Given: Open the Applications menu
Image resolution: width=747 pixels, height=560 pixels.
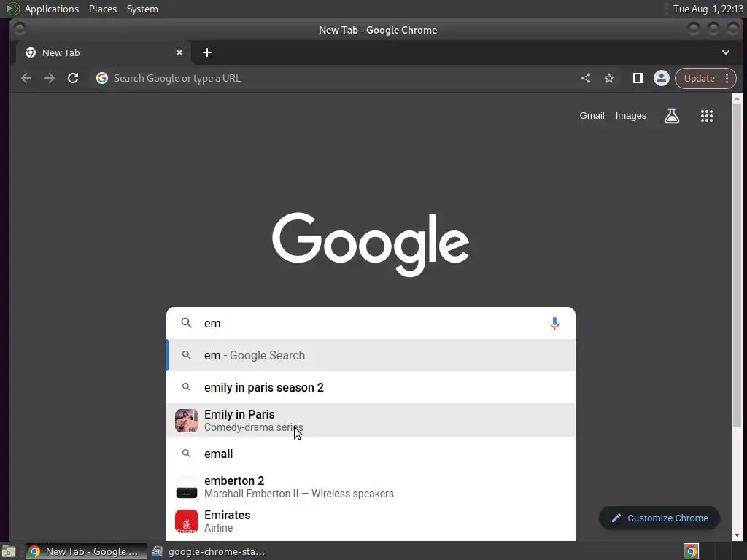Looking at the screenshot, I should tap(52, 9).
